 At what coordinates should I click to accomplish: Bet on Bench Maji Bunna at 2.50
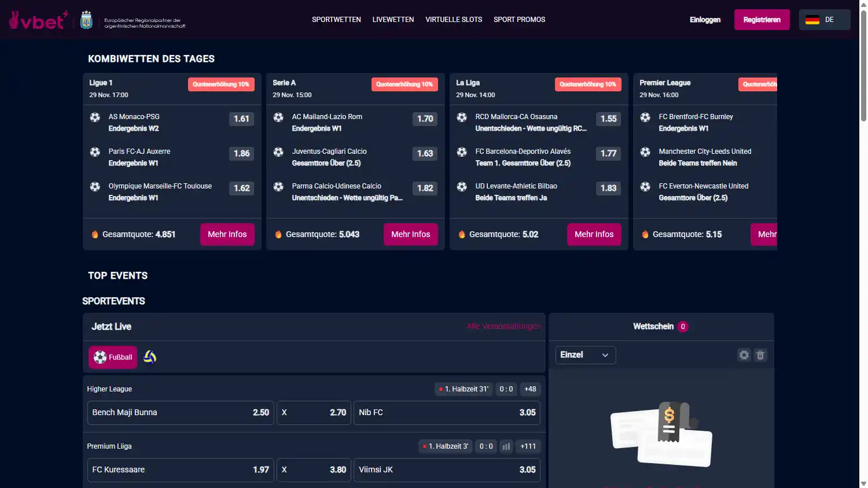181,413
